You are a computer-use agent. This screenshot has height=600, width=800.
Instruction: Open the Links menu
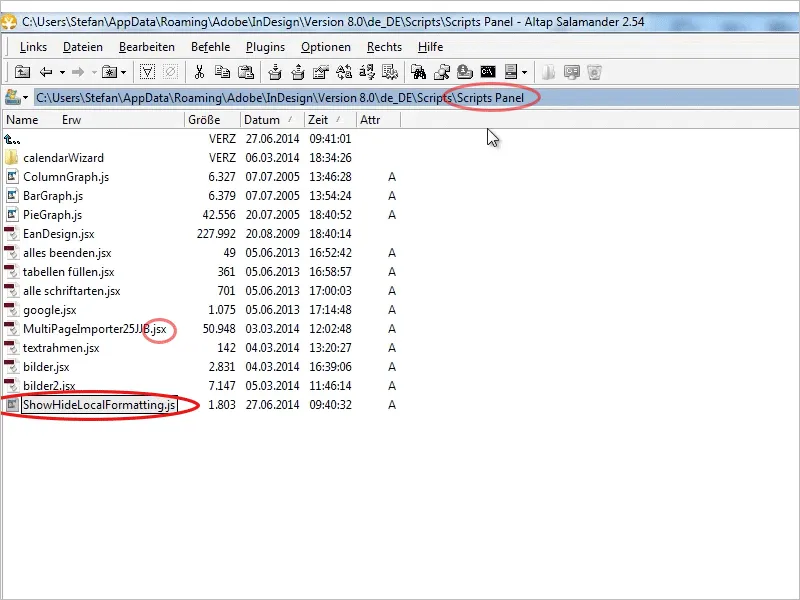(33, 47)
